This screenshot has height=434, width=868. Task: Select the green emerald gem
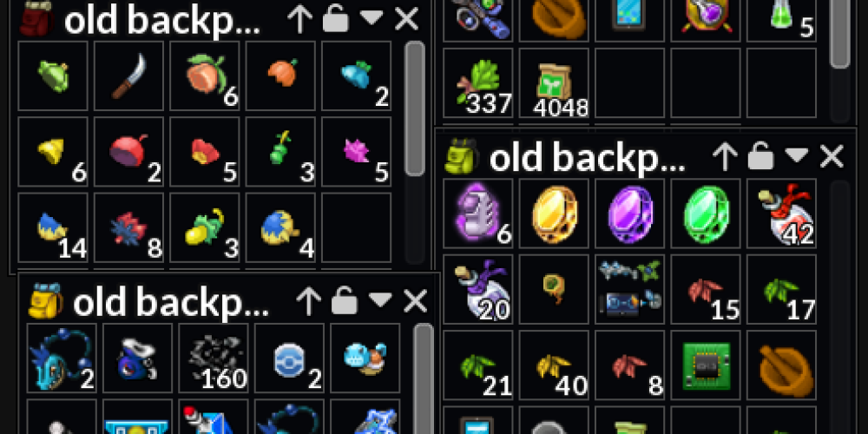click(x=706, y=214)
